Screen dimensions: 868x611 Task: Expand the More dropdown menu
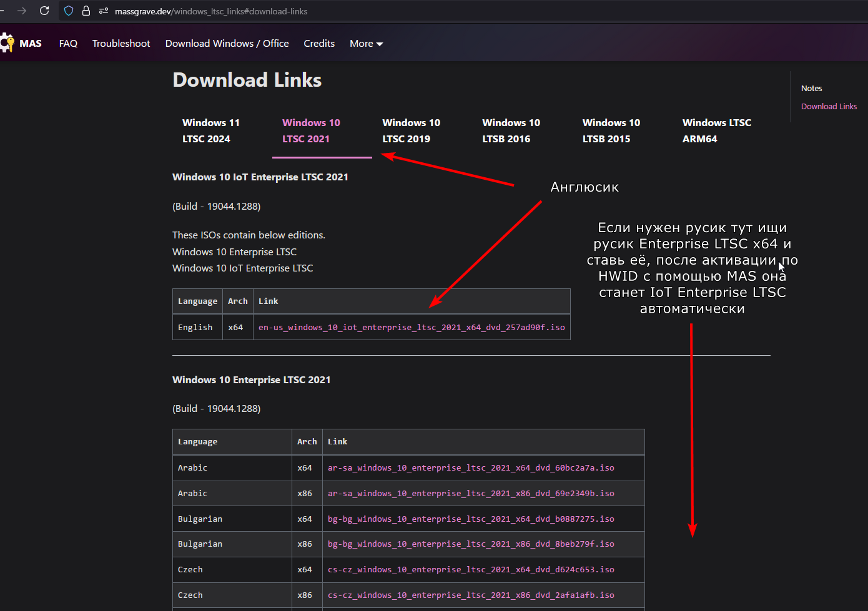366,44
